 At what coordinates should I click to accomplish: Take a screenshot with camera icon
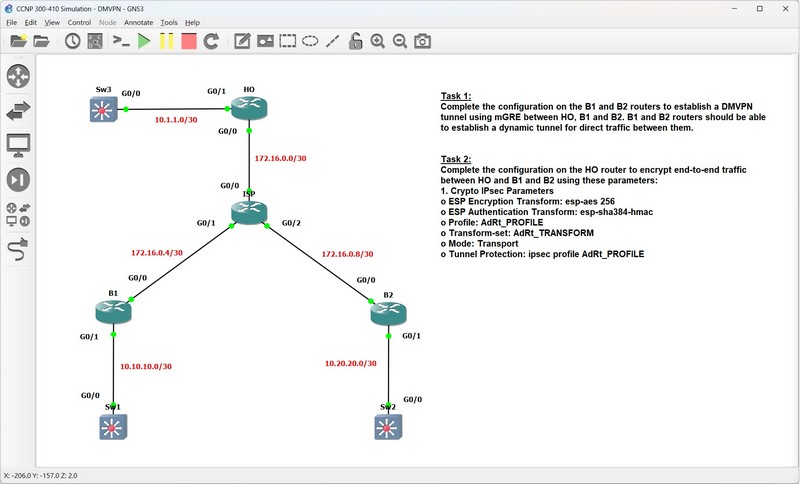(422, 41)
